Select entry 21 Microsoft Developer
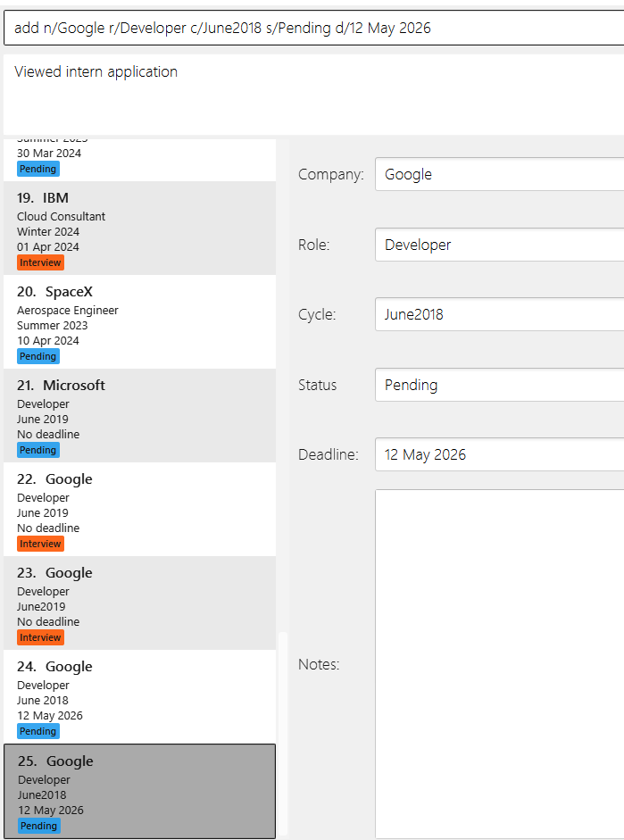The height and width of the screenshot is (840, 624). (140, 416)
